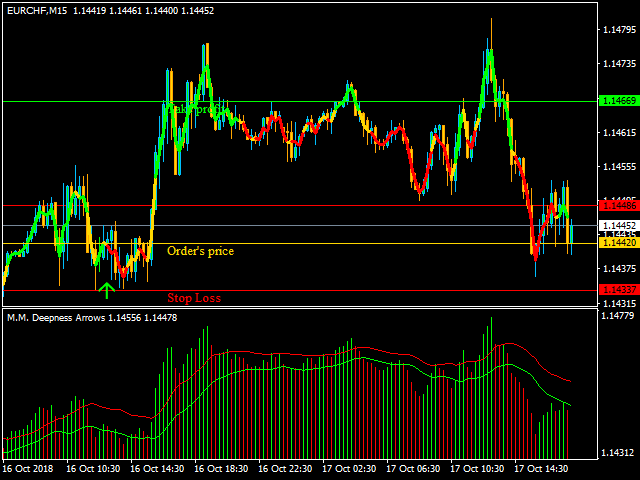Click the M.M. Deepness Arrows indicator label
Viewport: 640px width, 480px height.
coord(56,318)
